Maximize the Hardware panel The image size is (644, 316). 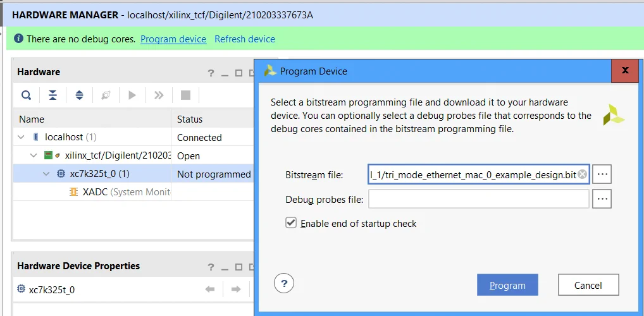pyautogui.click(x=238, y=73)
